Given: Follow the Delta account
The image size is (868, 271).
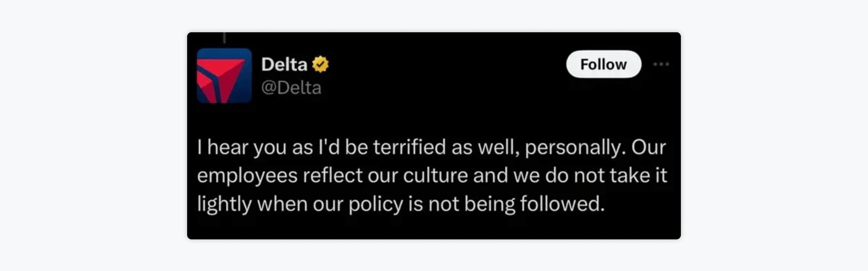Looking at the screenshot, I should (x=603, y=64).
